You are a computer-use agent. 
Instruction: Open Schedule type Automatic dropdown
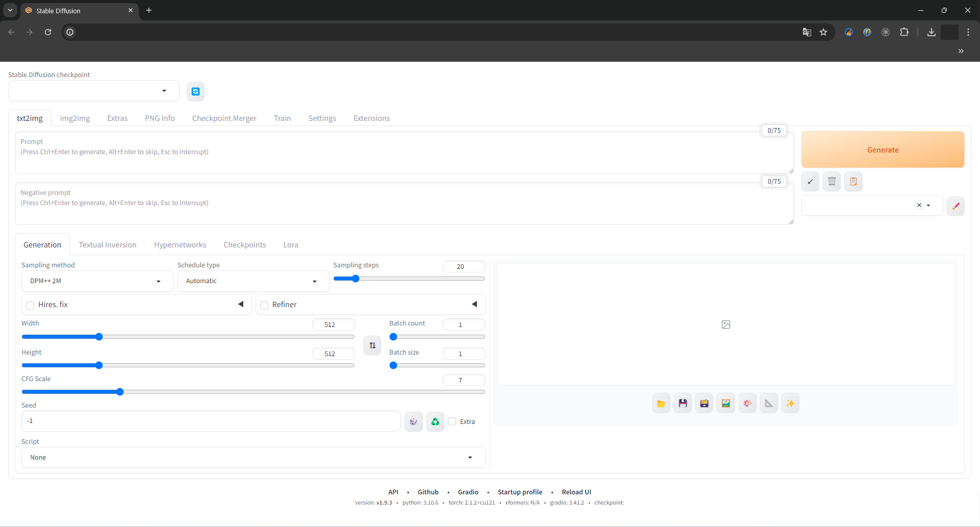(x=253, y=281)
